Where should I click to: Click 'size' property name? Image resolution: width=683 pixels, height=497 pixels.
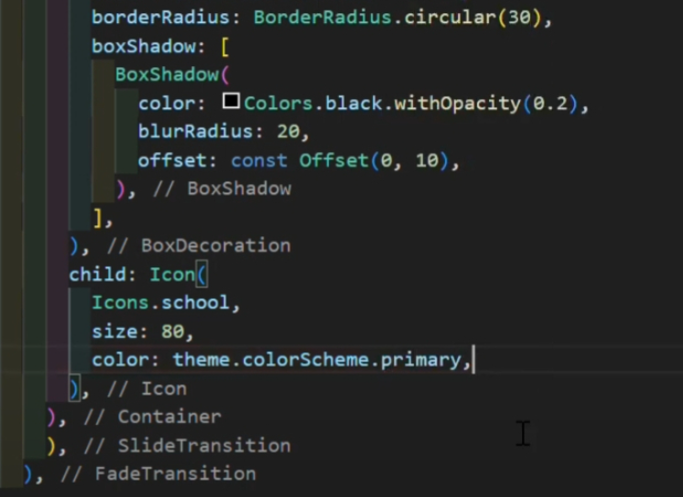tap(115, 332)
